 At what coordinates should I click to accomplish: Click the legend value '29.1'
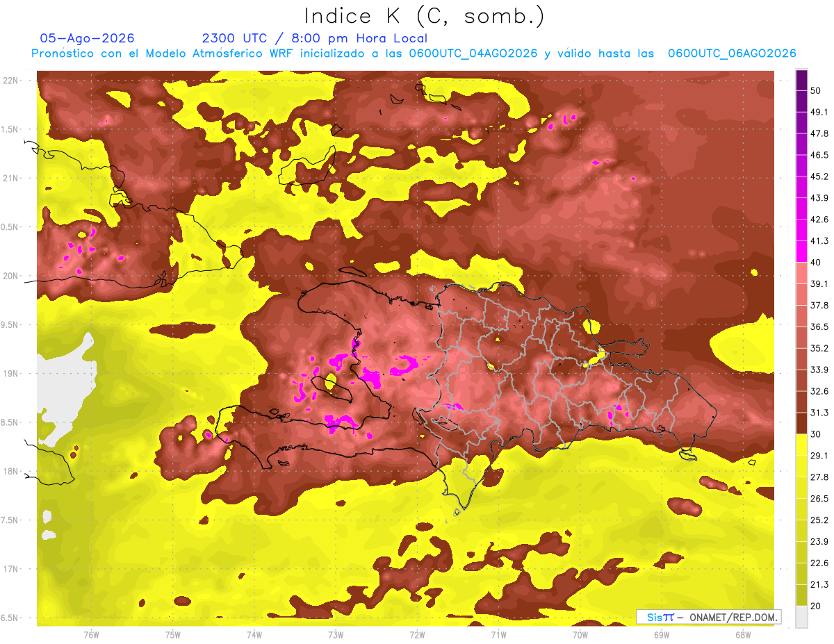pos(819,456)
